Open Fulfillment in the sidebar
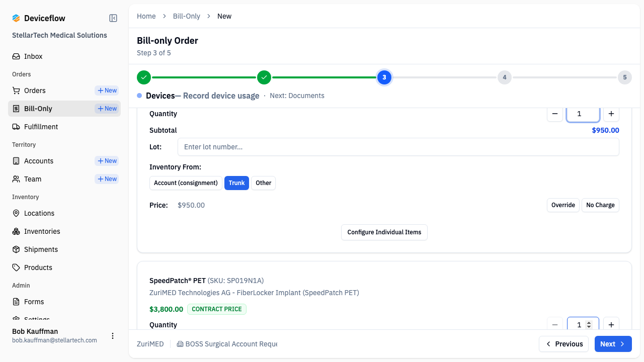The height and width of the screenshot is (362, 644). (64, 127)
